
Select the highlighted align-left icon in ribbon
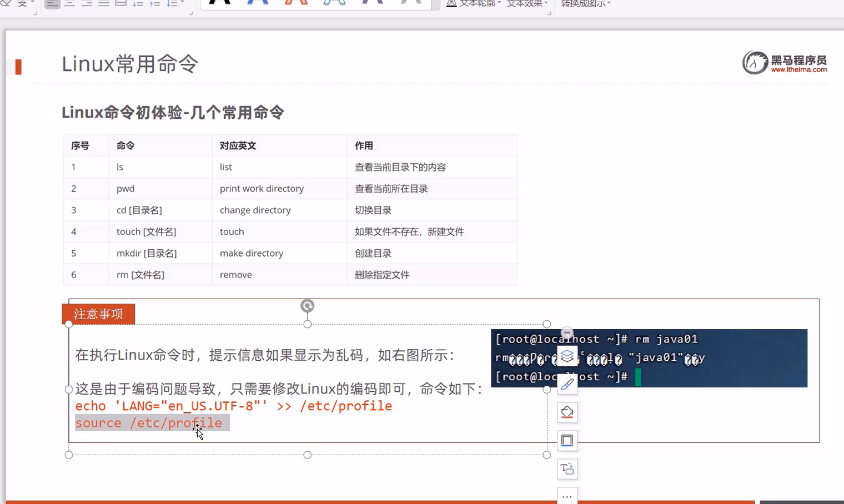[52, 3]
